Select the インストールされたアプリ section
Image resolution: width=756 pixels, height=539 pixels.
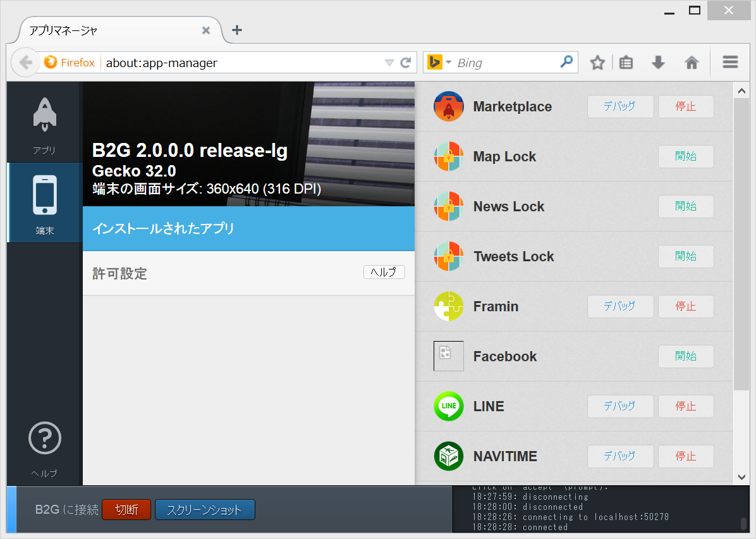249,229
